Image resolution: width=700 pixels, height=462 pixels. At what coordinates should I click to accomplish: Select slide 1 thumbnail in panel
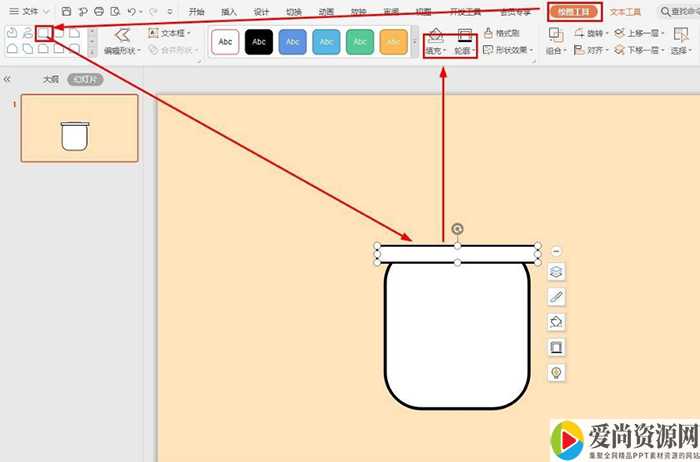click(80, 128)
